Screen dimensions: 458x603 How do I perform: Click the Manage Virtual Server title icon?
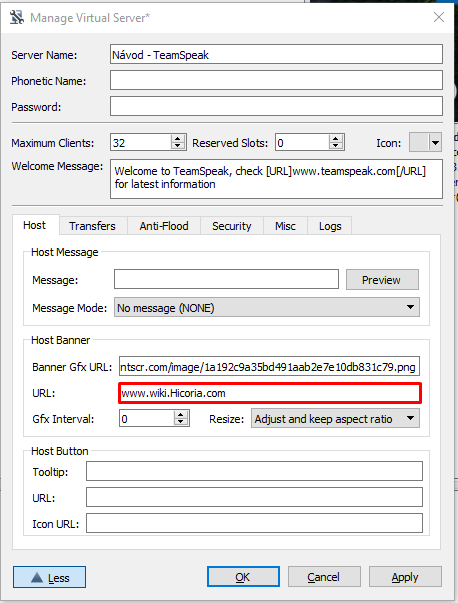click(17, 17)
